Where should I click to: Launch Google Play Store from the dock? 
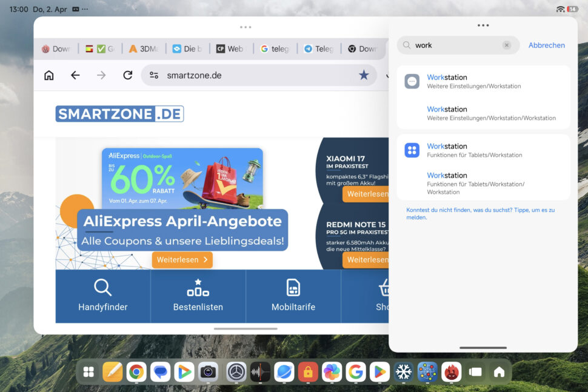tap(379, 371)
